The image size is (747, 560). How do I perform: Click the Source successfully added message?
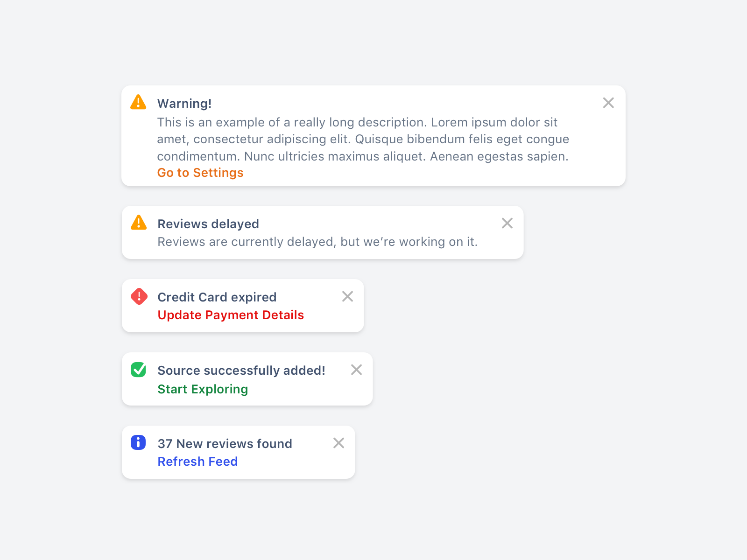tap(241, 371)
